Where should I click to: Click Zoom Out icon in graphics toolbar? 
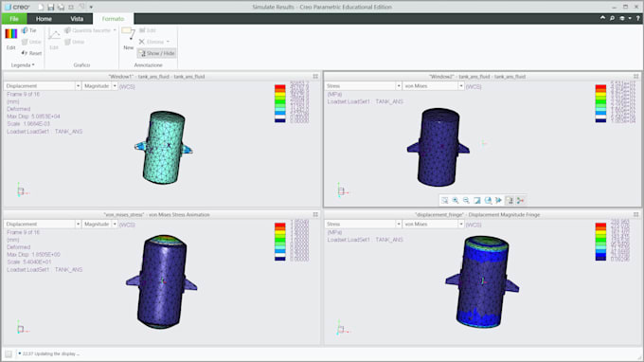point(466,200)
